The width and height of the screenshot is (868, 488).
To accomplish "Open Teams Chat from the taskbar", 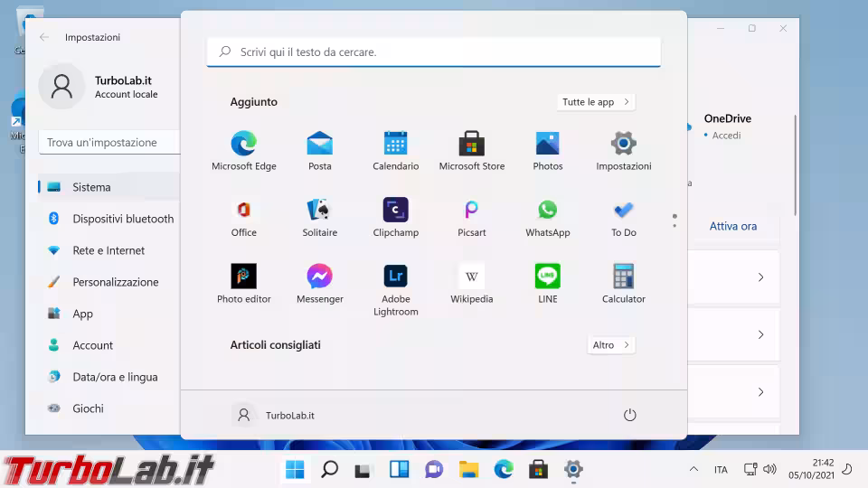I will point(433,469).
